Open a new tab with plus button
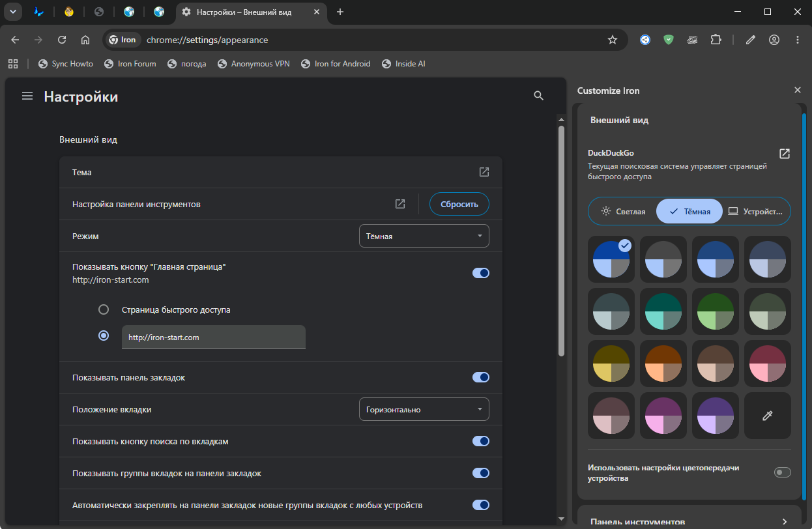Screen dimensions: 812x529 340,12
